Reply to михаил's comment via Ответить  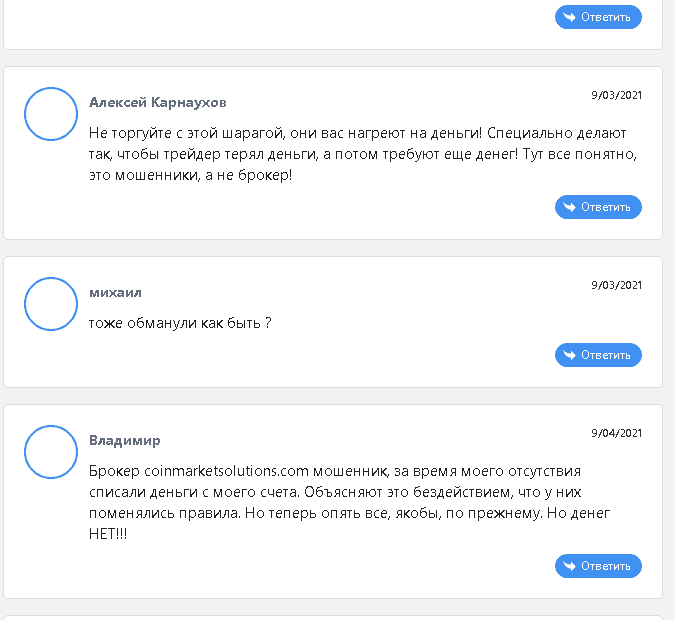[598, 355]
